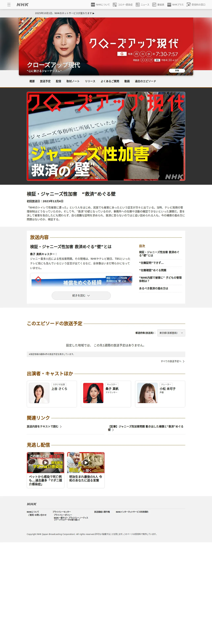This screenshot has height=644, width=212.
Task: Open 番組表 header link
Action: click(158, 4)
